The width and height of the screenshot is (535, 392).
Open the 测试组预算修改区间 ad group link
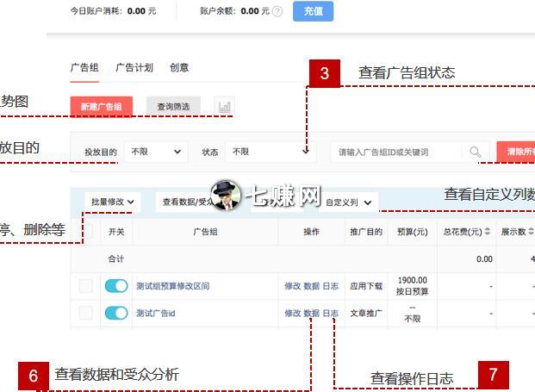click(173, 286)
